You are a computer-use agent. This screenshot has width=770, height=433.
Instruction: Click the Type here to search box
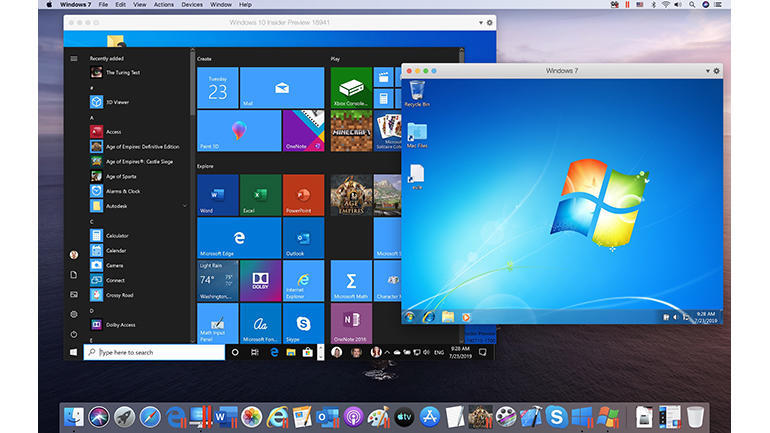click(154, 352)
